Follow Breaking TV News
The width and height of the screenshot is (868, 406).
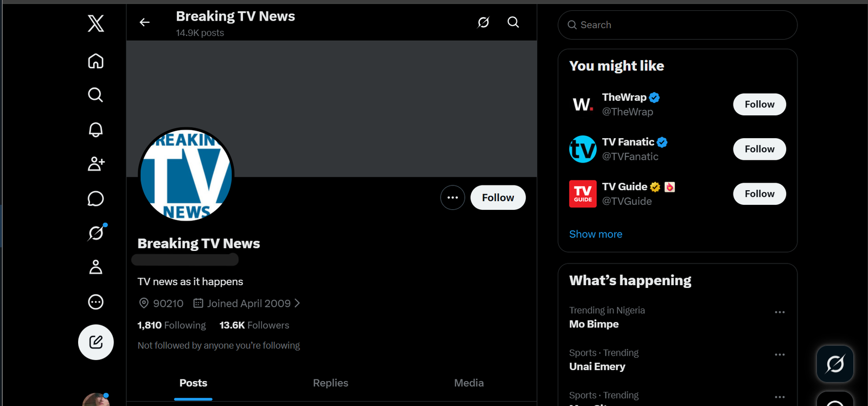tap(498, 197)
